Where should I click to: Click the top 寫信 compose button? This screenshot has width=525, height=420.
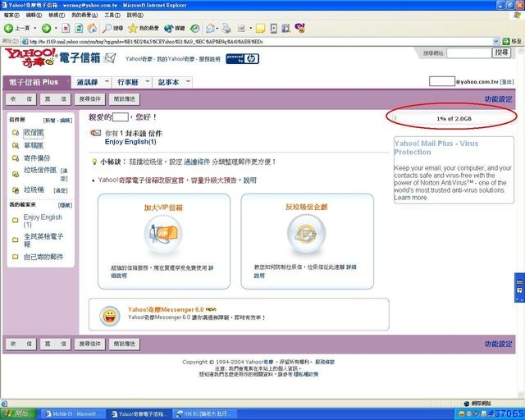pyautogui.click(x=56, y=99)
